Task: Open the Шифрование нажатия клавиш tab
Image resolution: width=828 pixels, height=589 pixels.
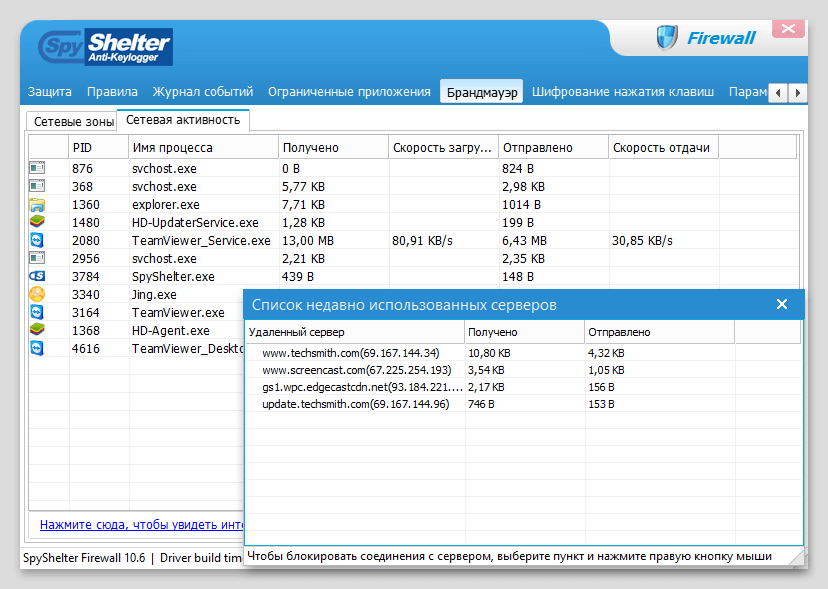Action: pyautogui.click(x=623, y=92)
